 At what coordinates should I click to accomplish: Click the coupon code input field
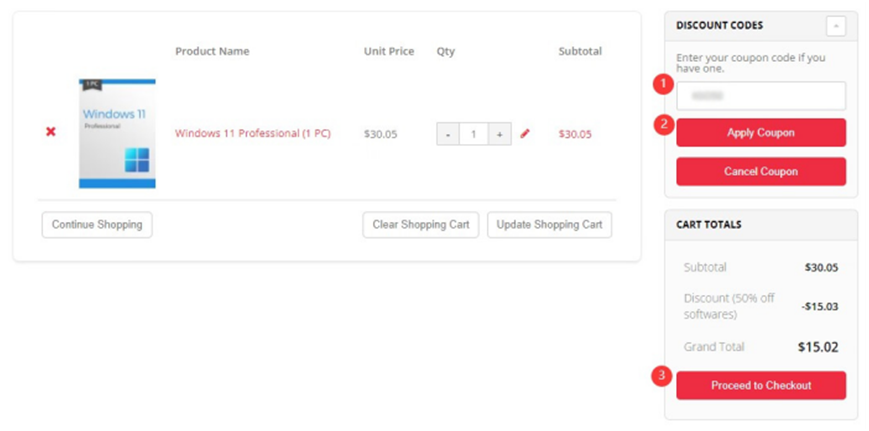[x=761, y=96]
